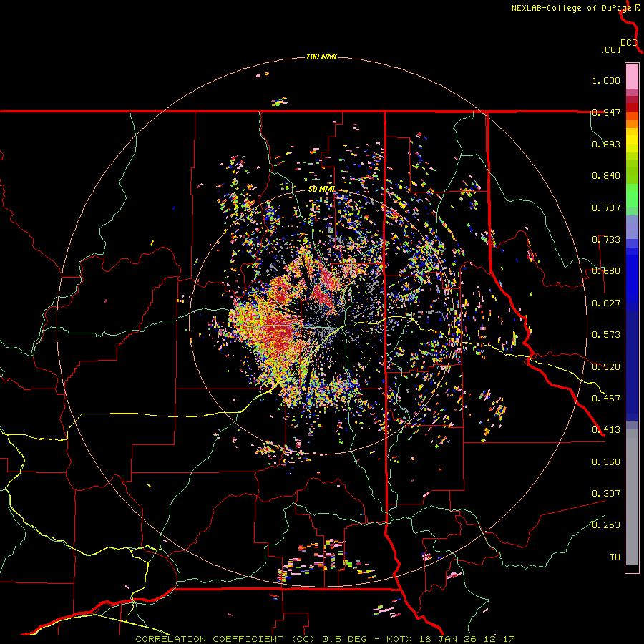Select the 0.573 legend value
644x644 pixels.
[x=606, y=335]
